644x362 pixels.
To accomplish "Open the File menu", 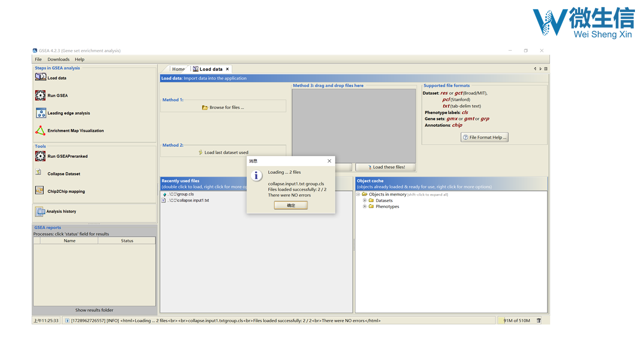I will 38,59.
